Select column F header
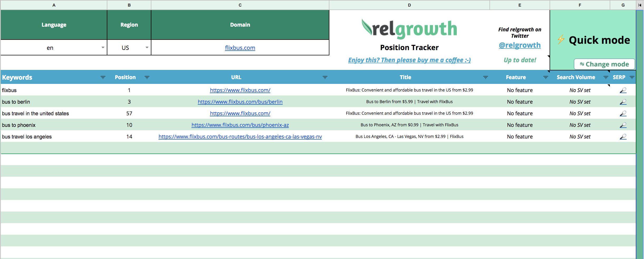The width and height of the screenshot is (644, 259). (580, 5)
